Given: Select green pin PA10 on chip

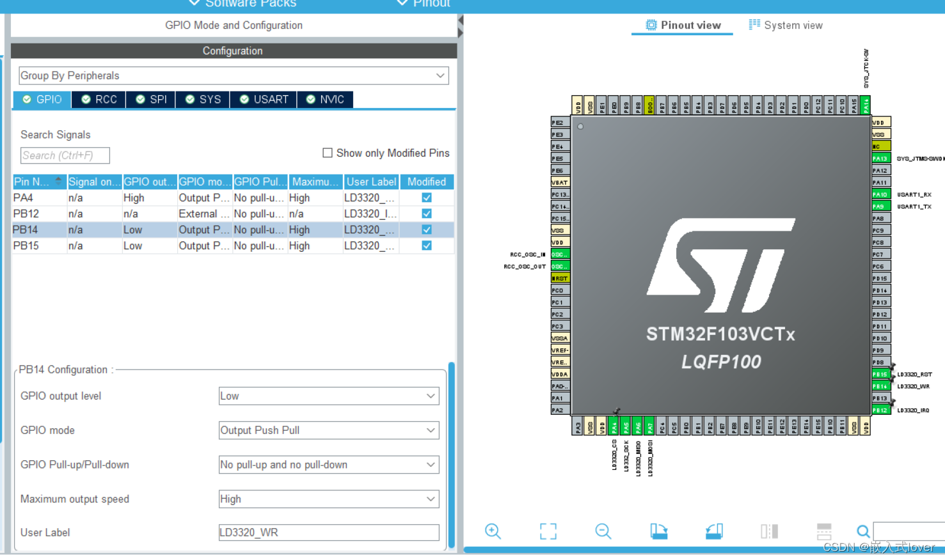Looking at the screenshot, I should (881, 194).
